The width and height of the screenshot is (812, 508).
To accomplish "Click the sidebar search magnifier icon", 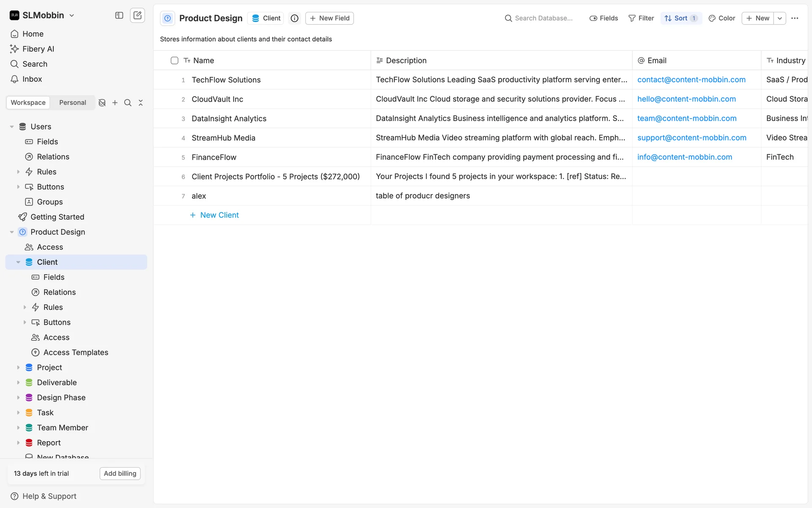I will [x=128, y=103].
